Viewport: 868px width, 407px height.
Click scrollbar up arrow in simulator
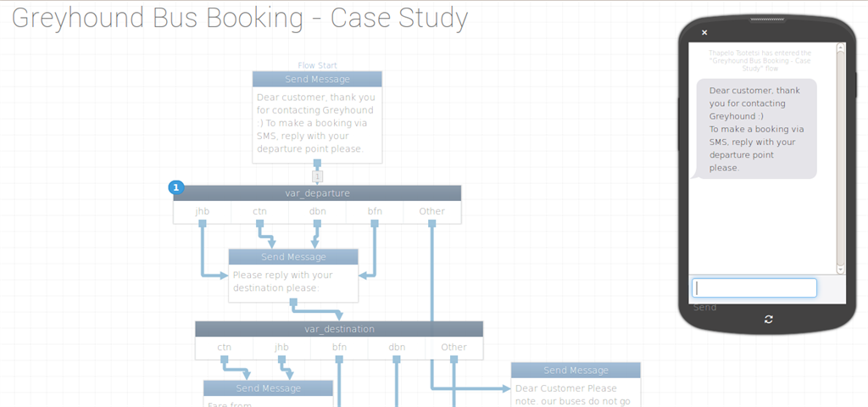pyautogui.click(x=840, y=47)
